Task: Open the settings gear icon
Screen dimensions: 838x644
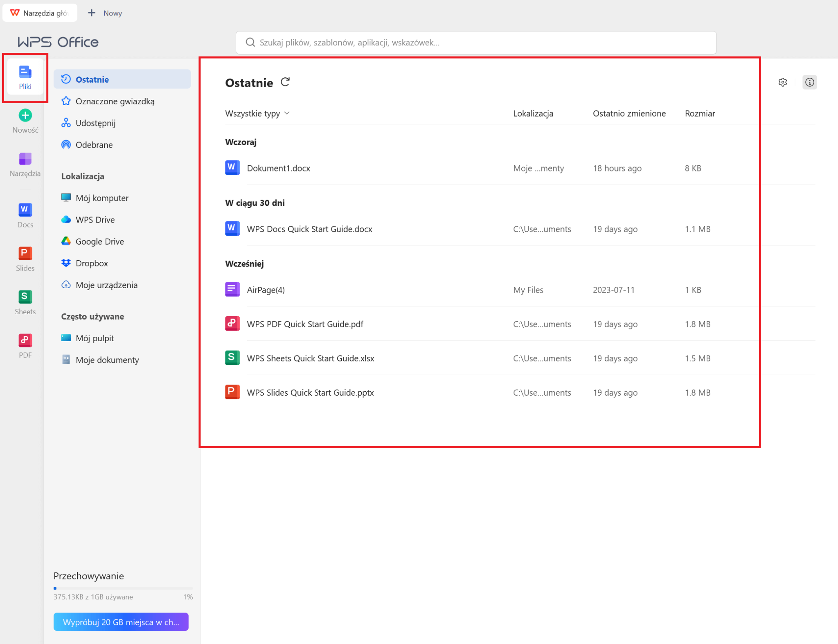Action: (782, 82)
